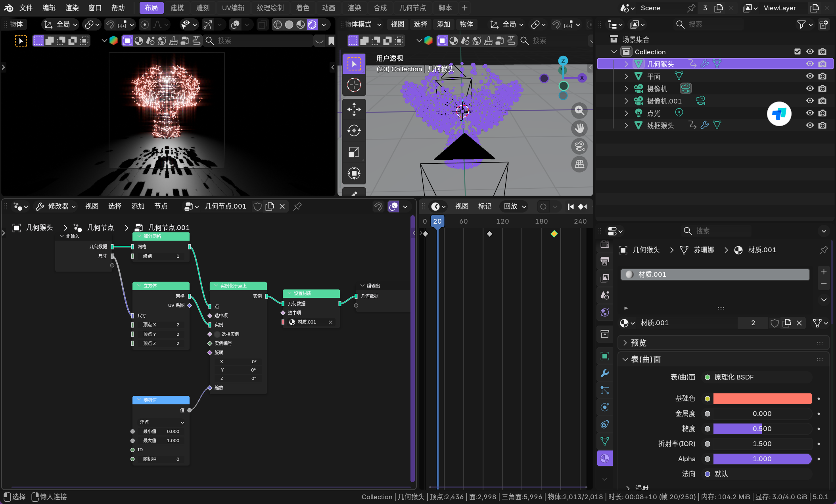
Task: Jump to timeline start button
Action: (x=571, y=207)
